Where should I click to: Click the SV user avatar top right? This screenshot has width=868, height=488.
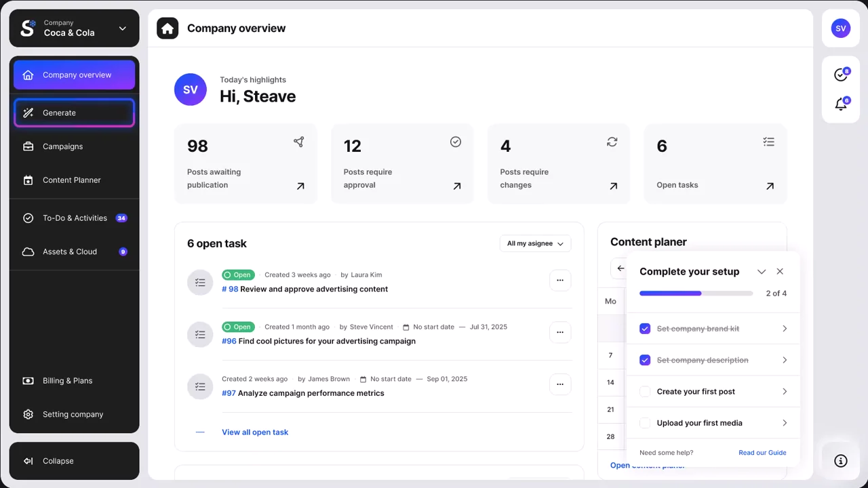click(x=841, y=28)
